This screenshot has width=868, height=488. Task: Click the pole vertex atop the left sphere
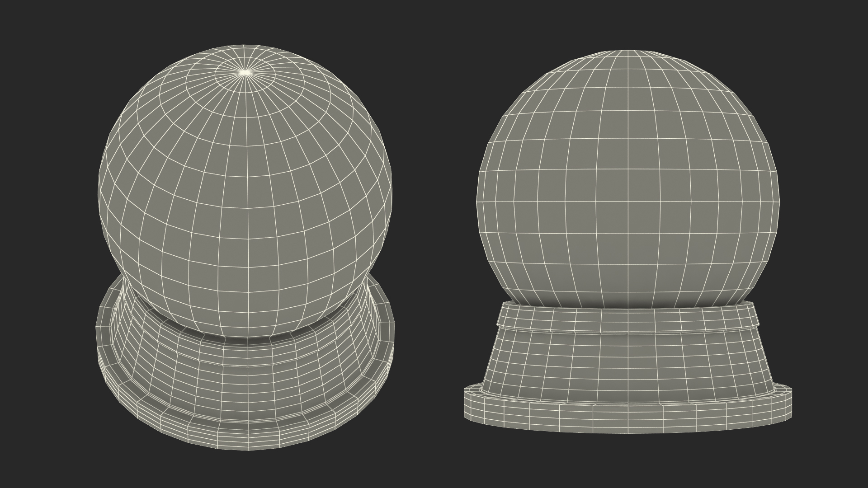(245, 72)
